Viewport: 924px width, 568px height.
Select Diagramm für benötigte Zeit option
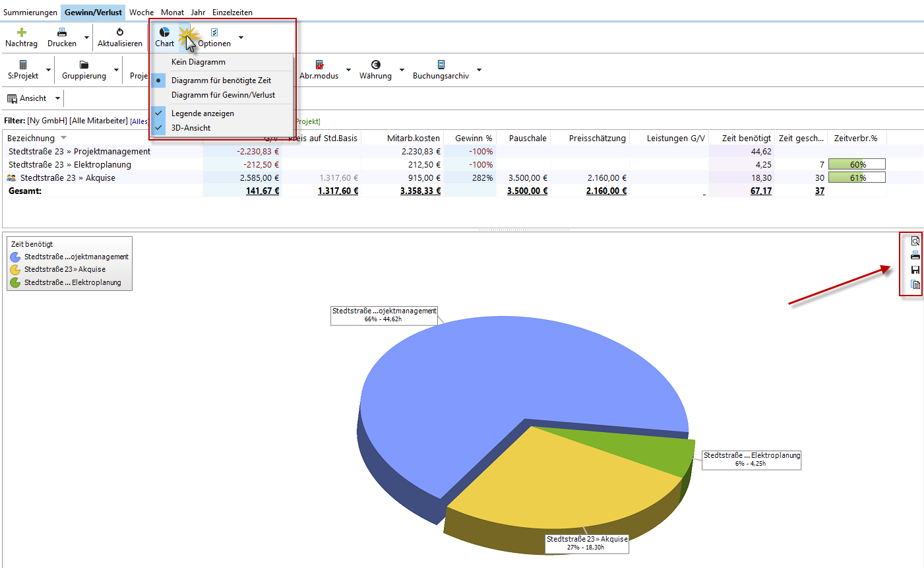221,80
